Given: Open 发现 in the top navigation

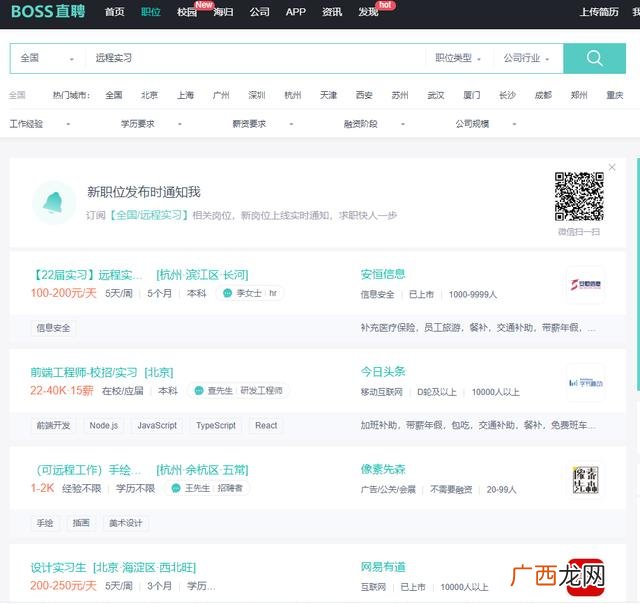Looking at the screenshot, I should pos(368,12).
